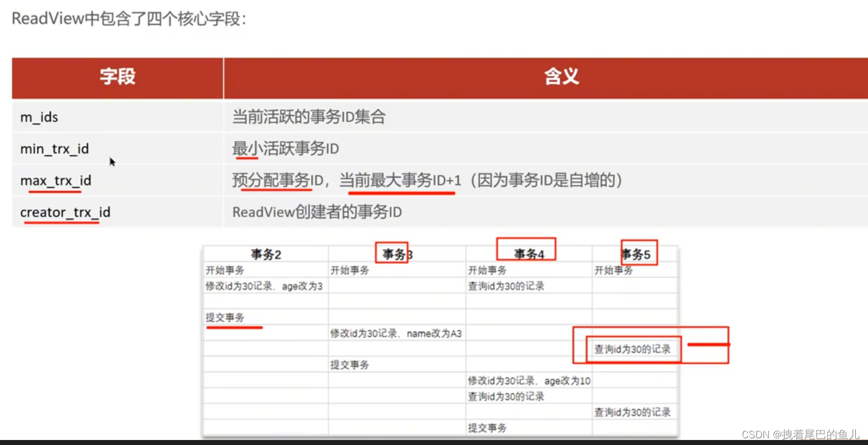Select the cell "修改id为30记录, age改为10"
This screenshot has height=445, width=868.
(x=529, y=380)
